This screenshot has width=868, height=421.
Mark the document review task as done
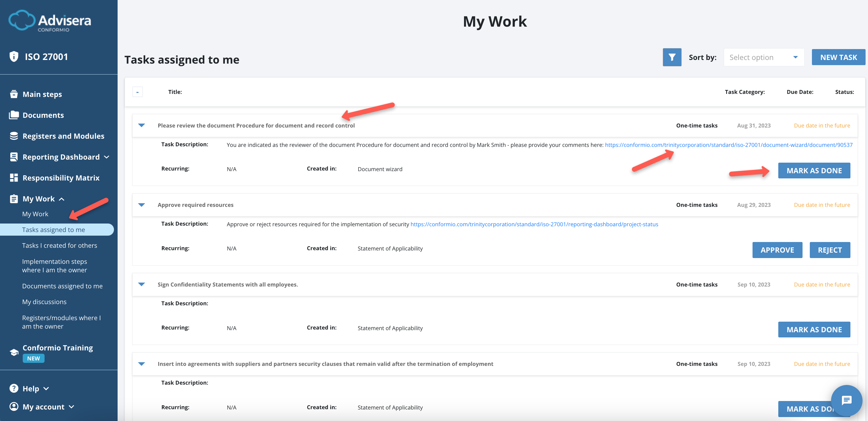(814, 171)
